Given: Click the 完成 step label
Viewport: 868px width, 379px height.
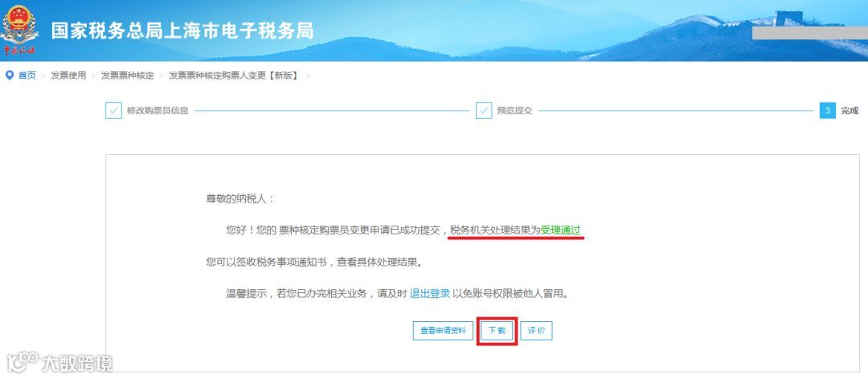Looking at the screenshot, I should [x=850, y=111].
